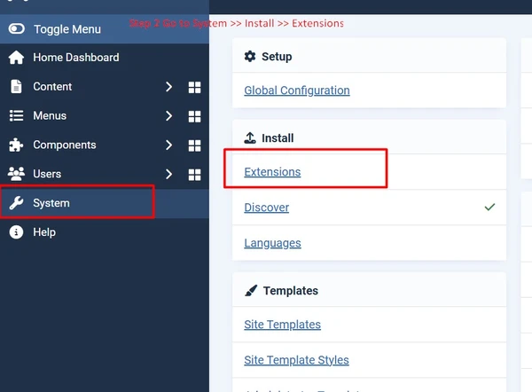Expand the Content submenu chevron
532x392 pixels.
168,87
